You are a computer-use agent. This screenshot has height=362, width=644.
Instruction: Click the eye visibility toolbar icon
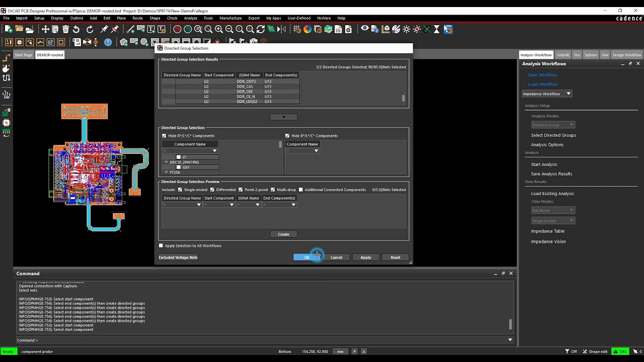(x=365, y=29)
